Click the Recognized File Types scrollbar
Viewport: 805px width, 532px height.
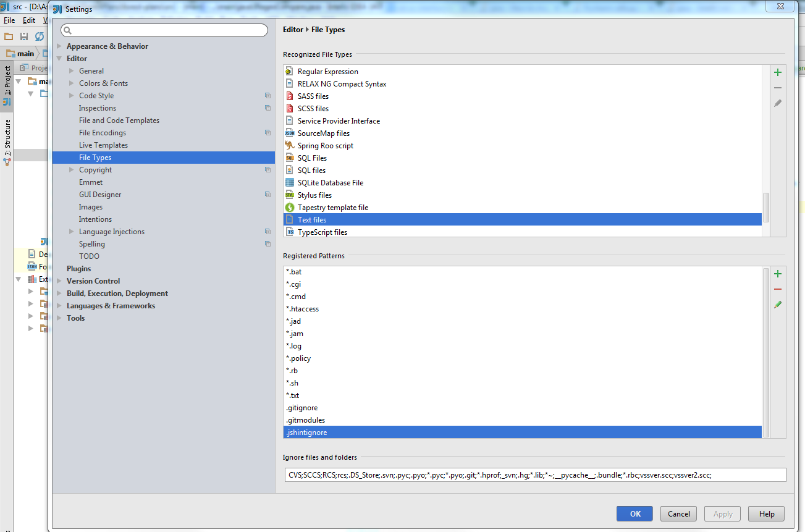tap(766, 208)
